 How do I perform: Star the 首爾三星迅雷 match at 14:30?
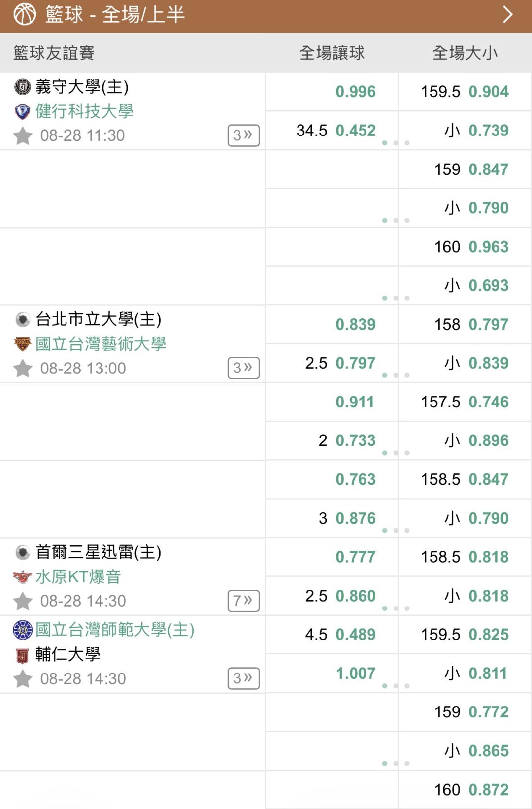pyautogui.click(x=23, y=601)
